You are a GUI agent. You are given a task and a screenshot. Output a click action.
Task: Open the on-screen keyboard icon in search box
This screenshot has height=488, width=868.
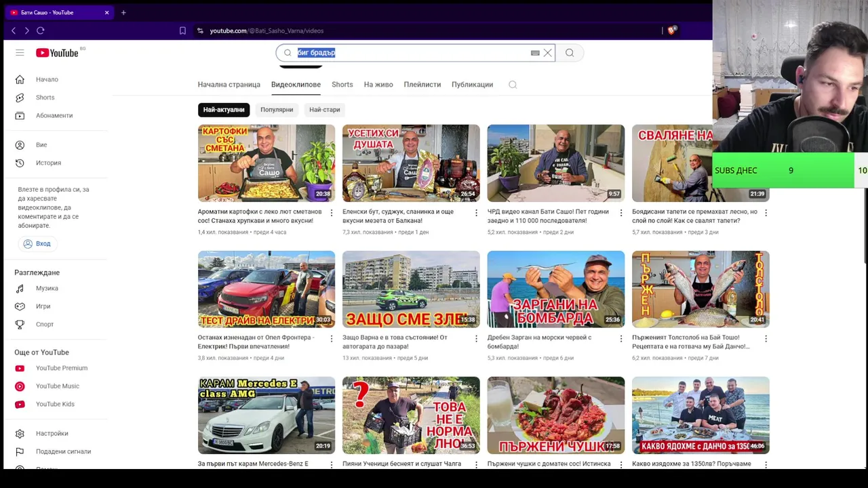point(535,53)
